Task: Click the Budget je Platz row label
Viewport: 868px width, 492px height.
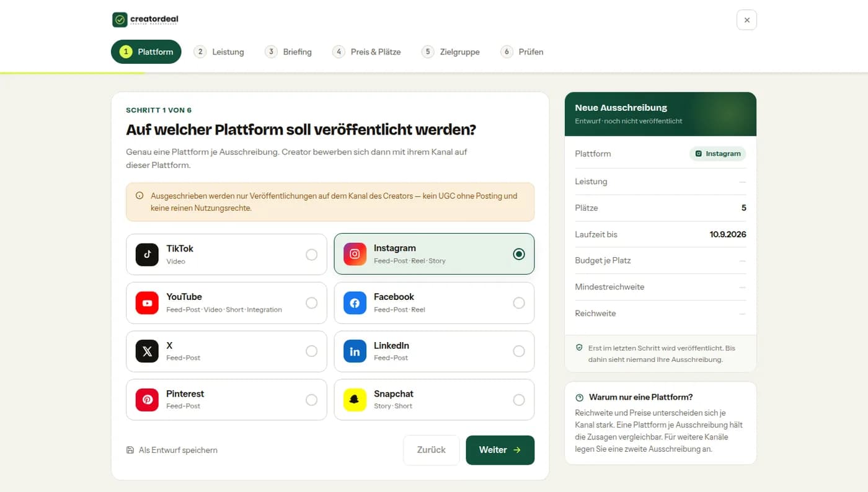Action: click(x=603, y=260)
